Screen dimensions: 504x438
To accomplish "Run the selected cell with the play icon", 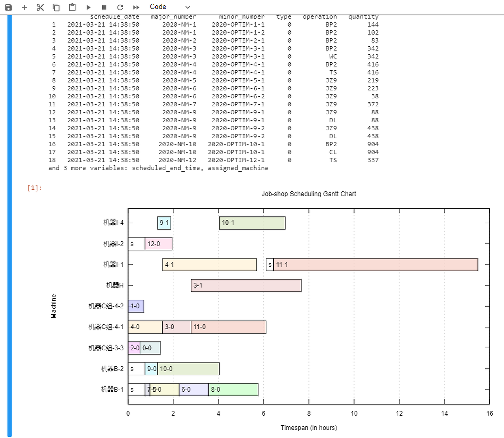I will click(x=89, y=7).
